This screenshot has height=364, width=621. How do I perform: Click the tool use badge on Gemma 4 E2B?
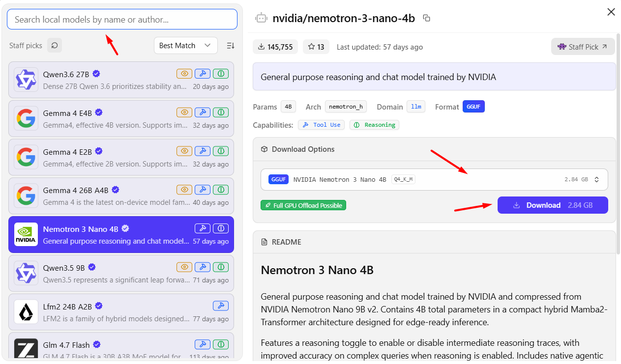click(x=203, y=151)
